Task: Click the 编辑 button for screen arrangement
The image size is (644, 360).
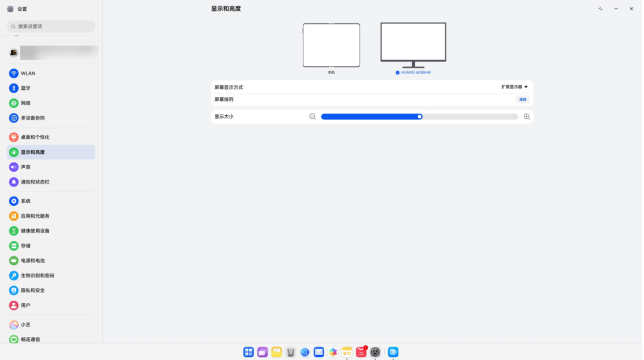Action: coord(522,100)
